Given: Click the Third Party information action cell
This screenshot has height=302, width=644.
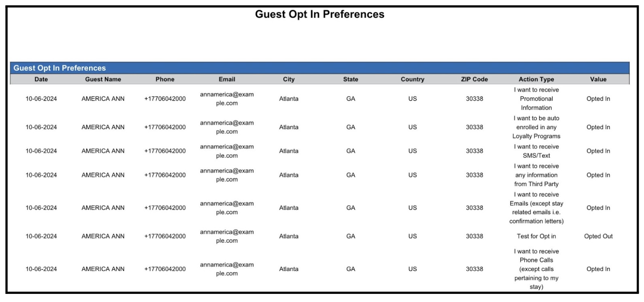Looking at the screenshot, I should (536, 175).
